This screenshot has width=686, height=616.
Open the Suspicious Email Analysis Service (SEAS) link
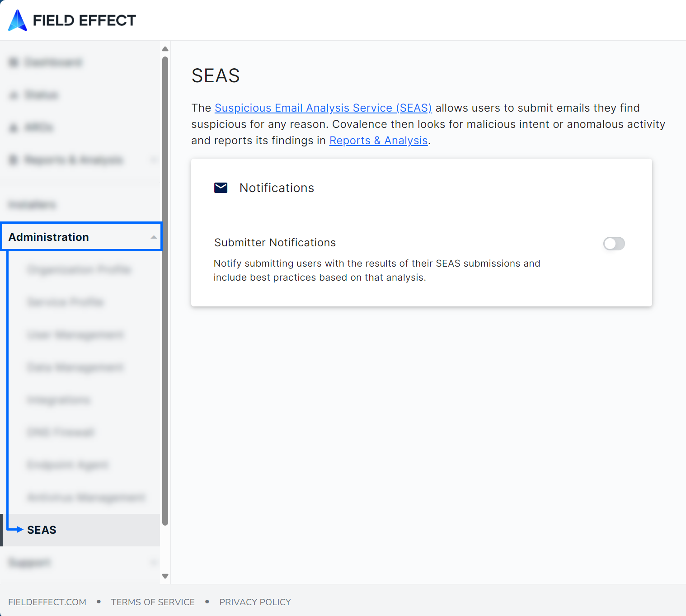(323, 108)
